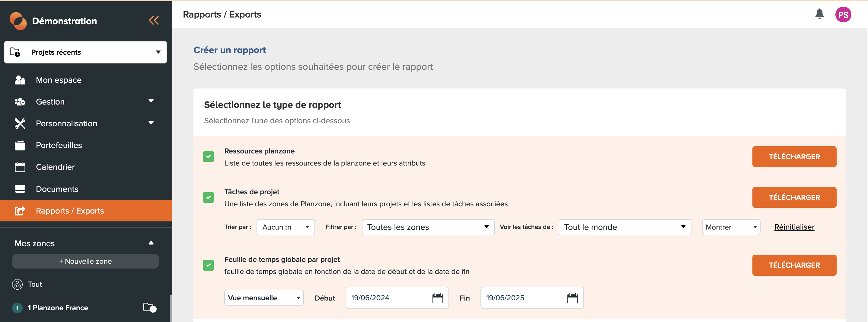Image resolution: width=868 pixels, height=322 pixels.
Task: Open the Début date calendar picker icon
Action: pyautogui.click(x=437, y=298)
